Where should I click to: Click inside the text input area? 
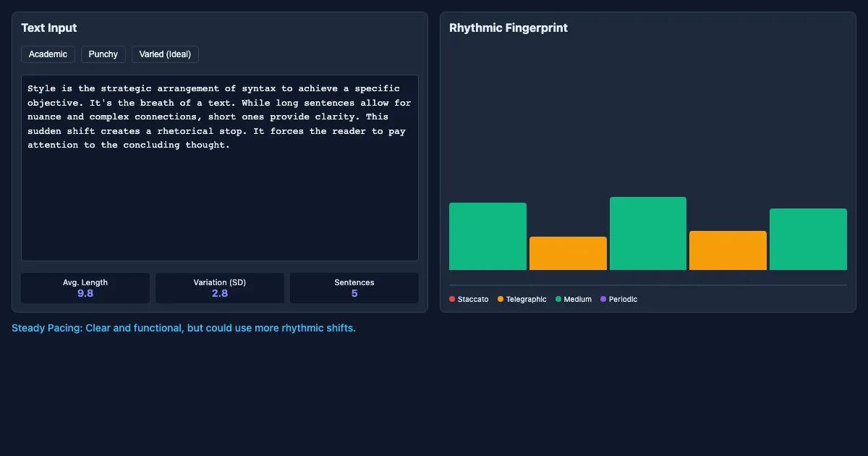click(220, 168)
